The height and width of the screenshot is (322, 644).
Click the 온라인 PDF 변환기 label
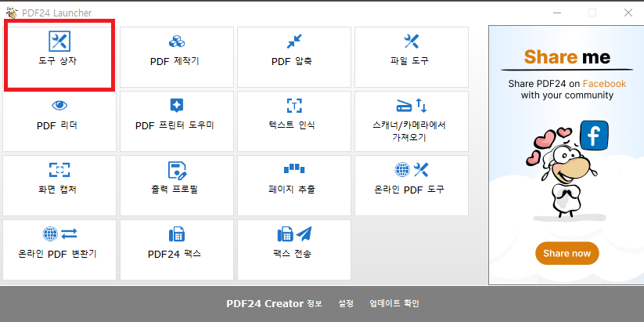coord(57,254)
